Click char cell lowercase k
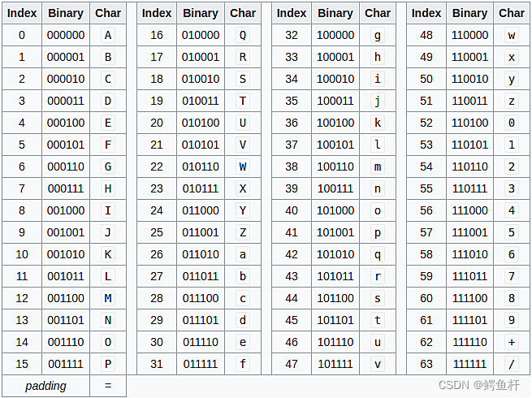The height and width of the screenshot is (398, 532). 378,123
